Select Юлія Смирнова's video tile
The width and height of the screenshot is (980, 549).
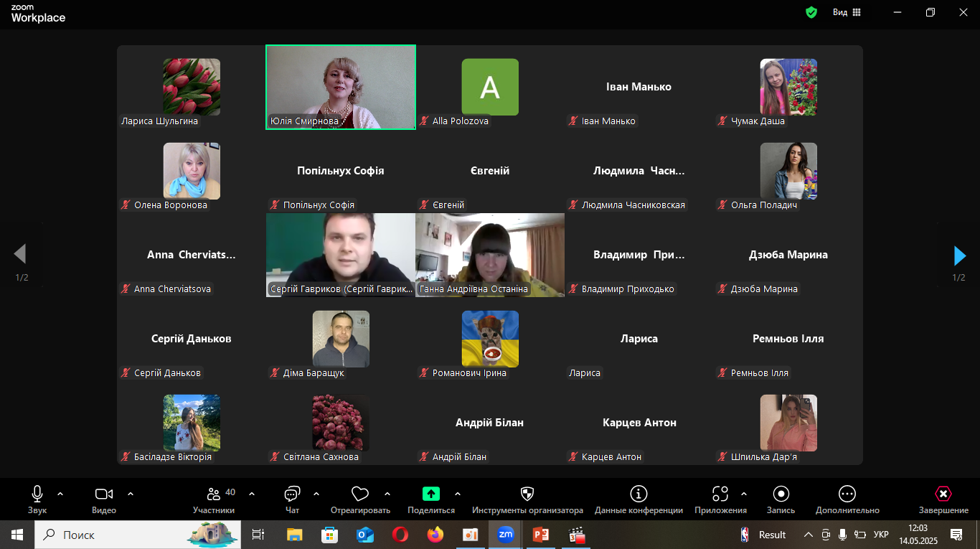[340, 87]
